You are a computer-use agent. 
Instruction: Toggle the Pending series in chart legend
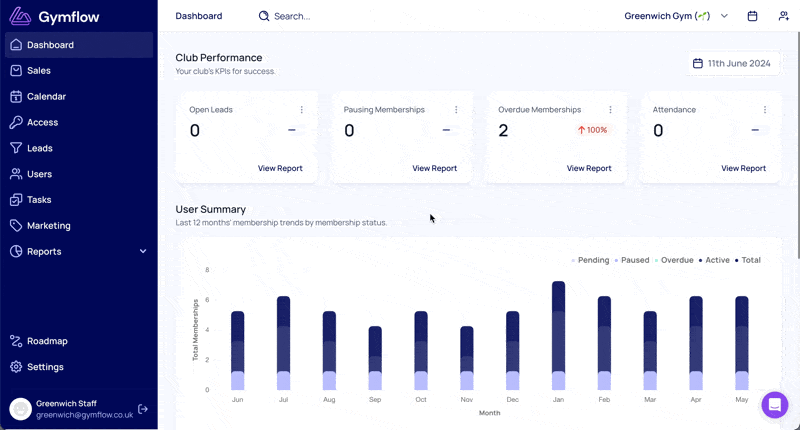tap(590, 260)
